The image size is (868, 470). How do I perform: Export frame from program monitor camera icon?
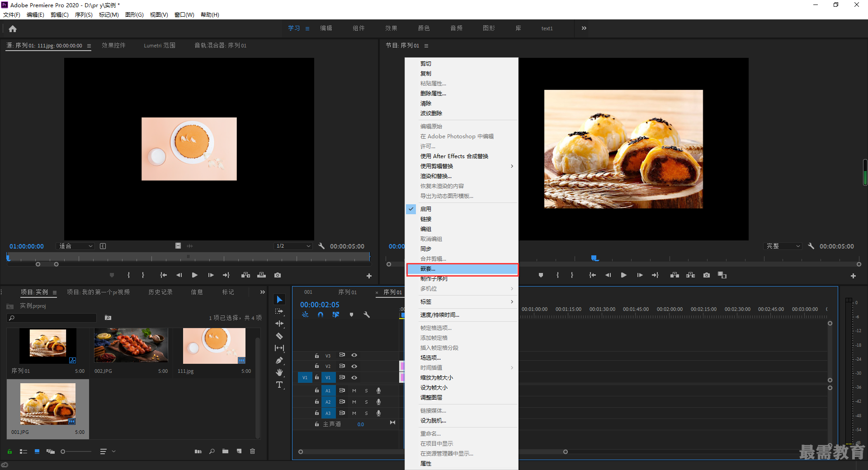707,275
